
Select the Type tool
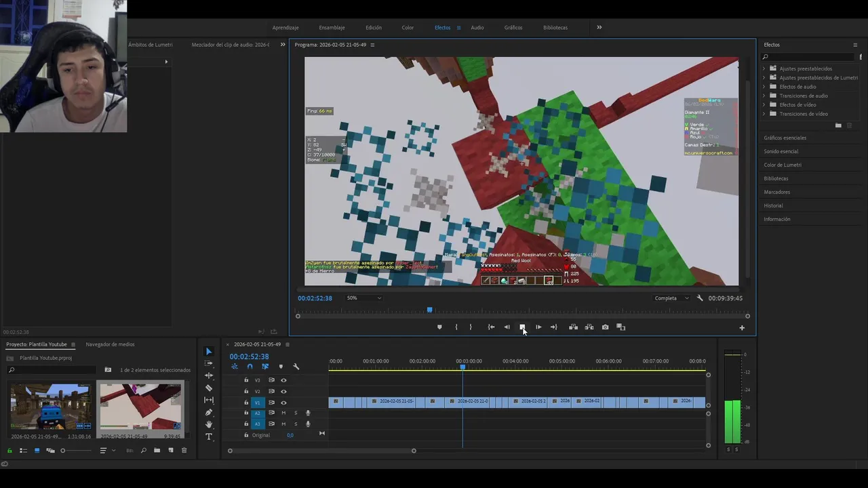(x=209, y=436)
